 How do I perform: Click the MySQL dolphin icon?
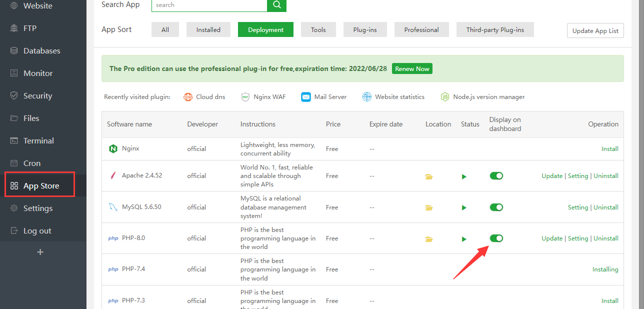tap(113, 207)
